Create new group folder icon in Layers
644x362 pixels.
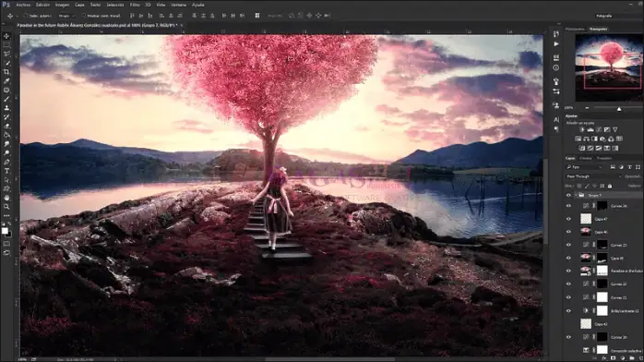(632, 358)
